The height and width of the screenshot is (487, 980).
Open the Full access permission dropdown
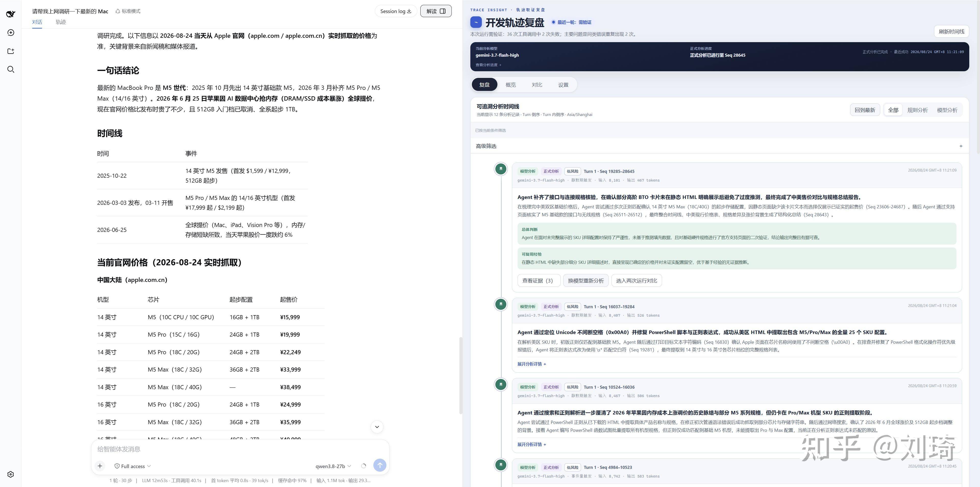point(133,466)
